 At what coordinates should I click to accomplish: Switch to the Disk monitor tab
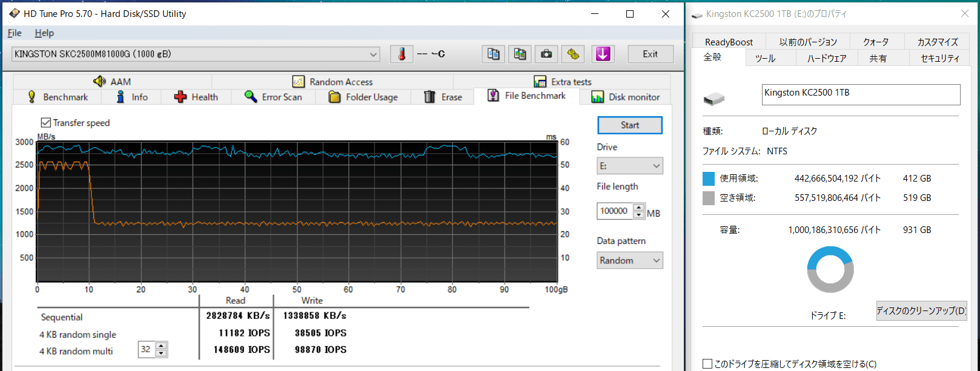[x=625, y=97]
